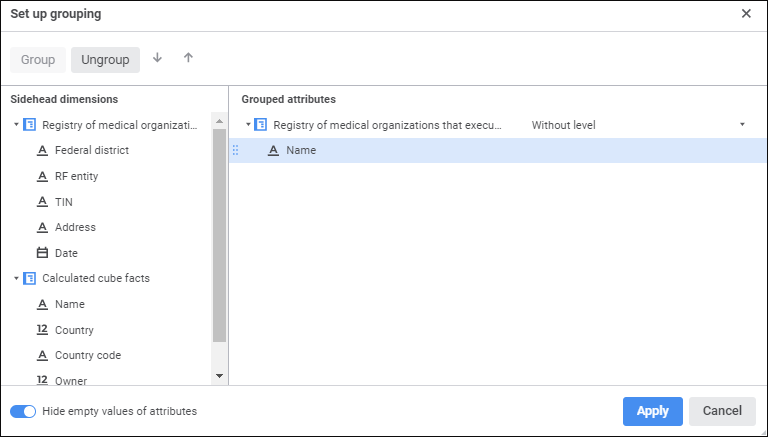The height and width of the screenshot is (437, 768).
Task: Select the TIN attribute
Action: tap(64, 202)
